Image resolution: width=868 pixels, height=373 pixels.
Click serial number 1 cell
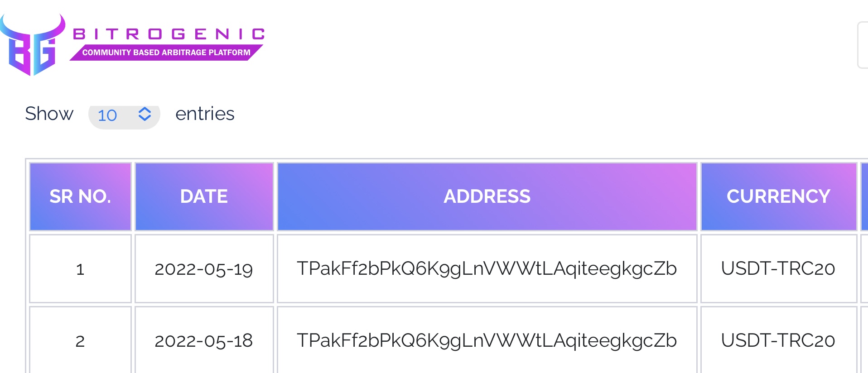[80, 269]
